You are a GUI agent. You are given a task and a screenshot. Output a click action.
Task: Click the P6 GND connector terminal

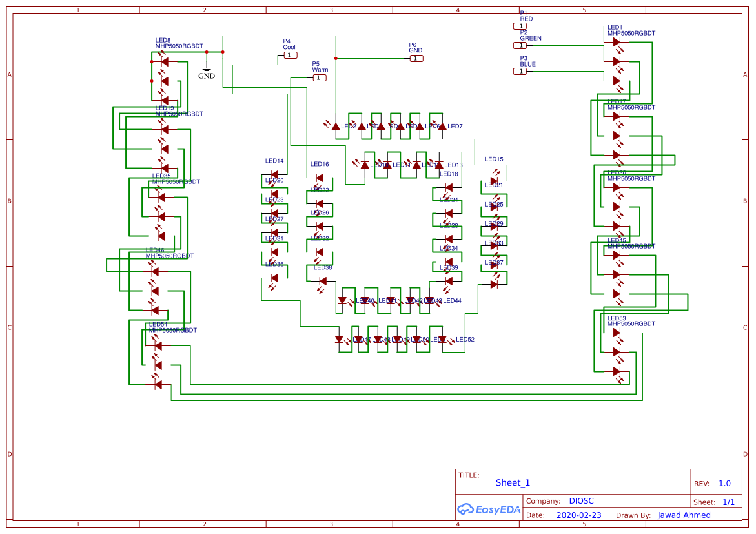pos(415,58)
